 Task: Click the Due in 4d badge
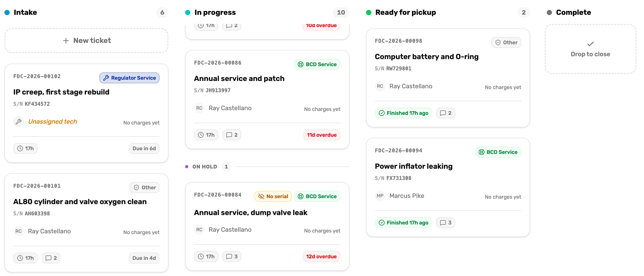(x=144, y=258)
